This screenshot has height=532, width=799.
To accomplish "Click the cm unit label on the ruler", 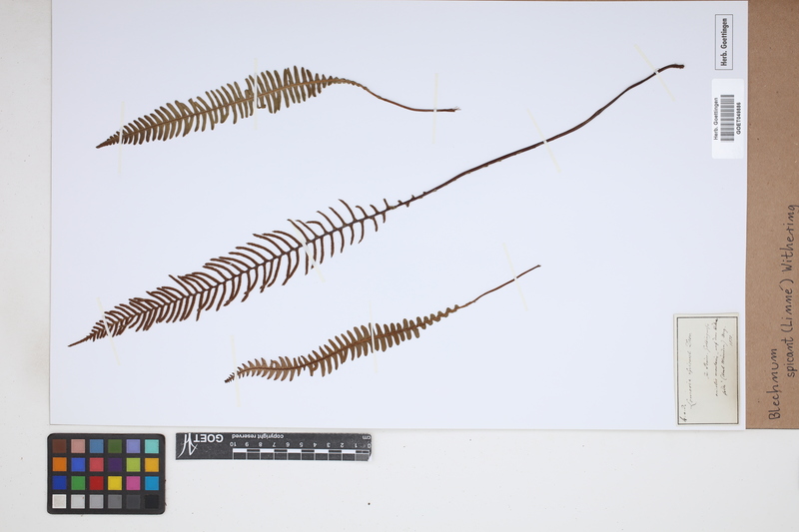I will (x=366, y=437).
